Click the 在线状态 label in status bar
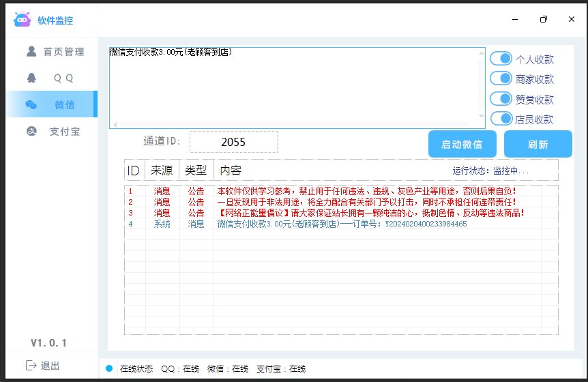 tap(136, 369)
